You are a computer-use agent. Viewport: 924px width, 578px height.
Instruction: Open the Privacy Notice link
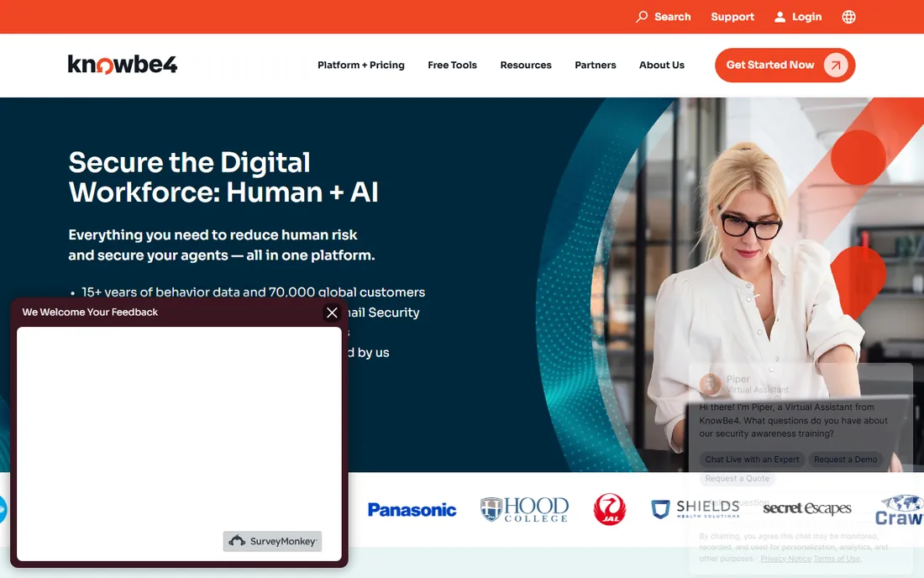pyautogui.click(x=785, y=559)
